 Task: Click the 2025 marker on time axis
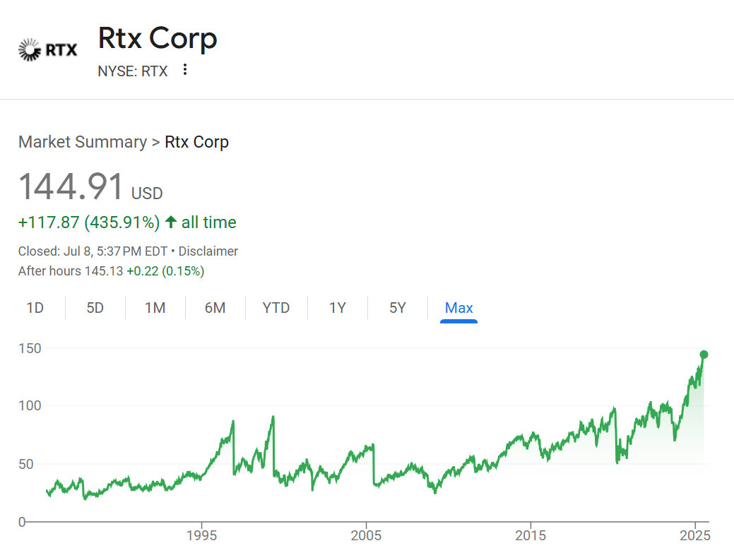tap(695, 535)
